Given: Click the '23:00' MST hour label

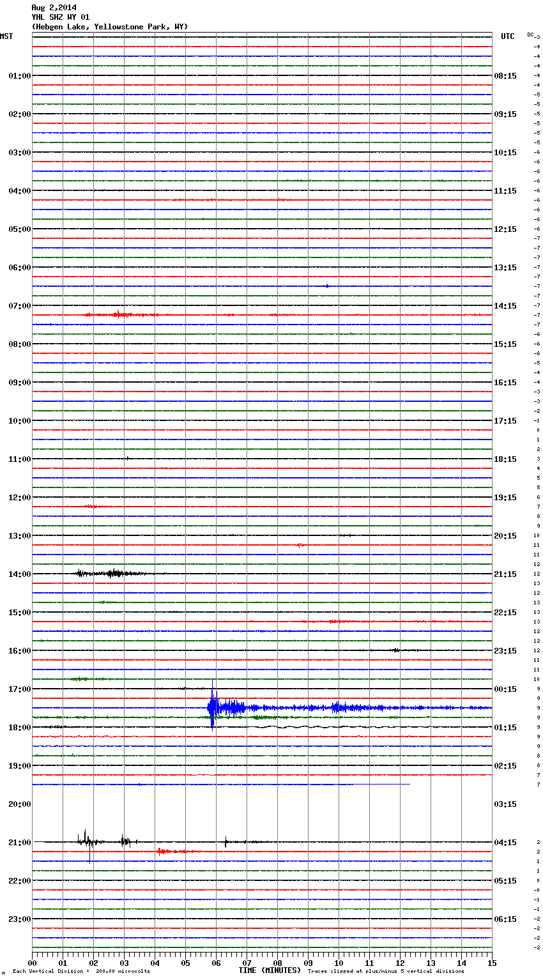Looking at the screenshot, I should (19, 919).
